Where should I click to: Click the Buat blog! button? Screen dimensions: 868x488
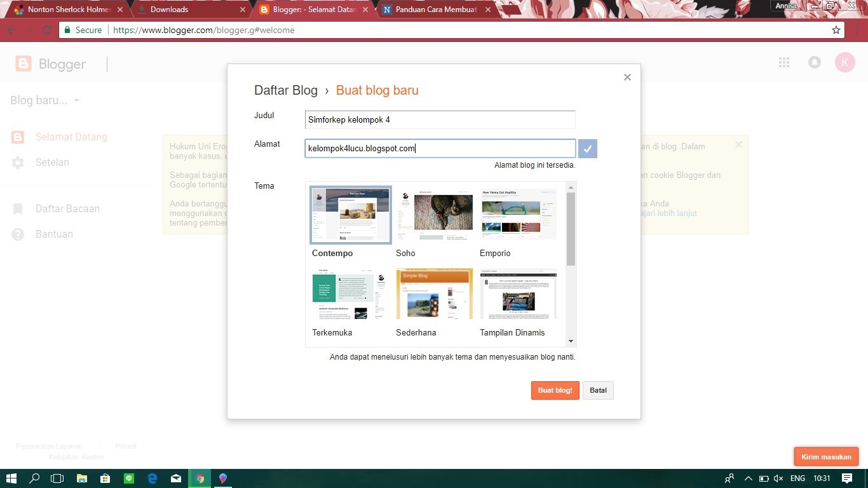point(555,390)
